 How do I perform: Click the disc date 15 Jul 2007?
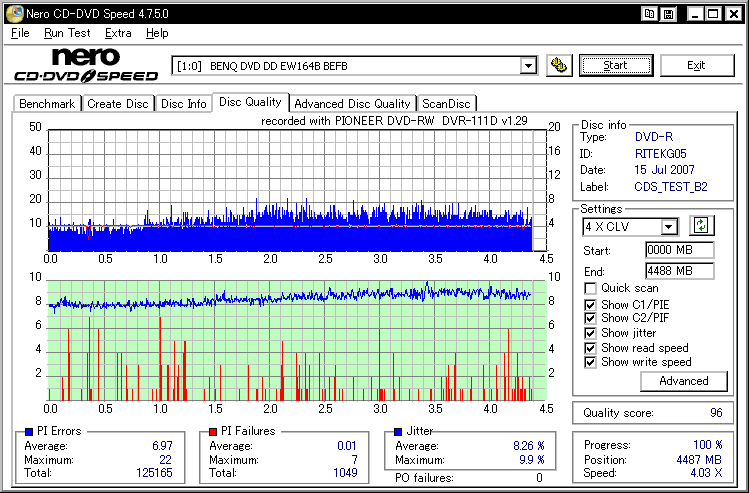pyautogui.click(x=664, y=170)
